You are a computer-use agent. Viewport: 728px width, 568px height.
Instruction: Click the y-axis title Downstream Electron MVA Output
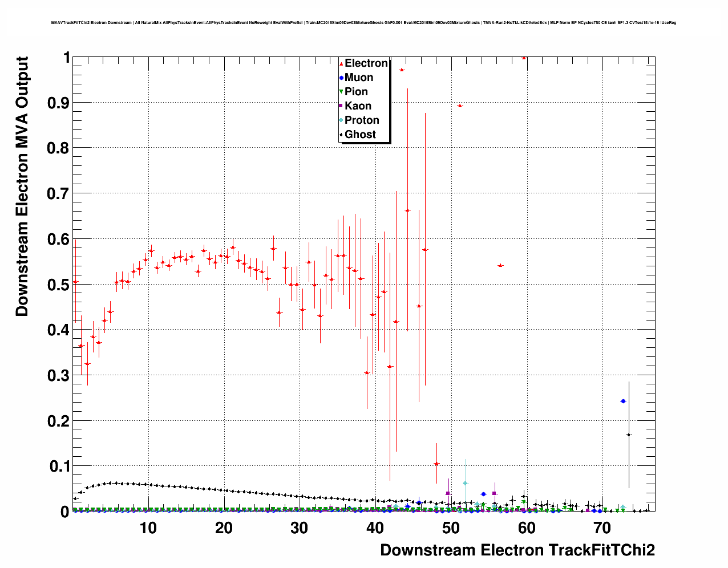click(22, 186)
